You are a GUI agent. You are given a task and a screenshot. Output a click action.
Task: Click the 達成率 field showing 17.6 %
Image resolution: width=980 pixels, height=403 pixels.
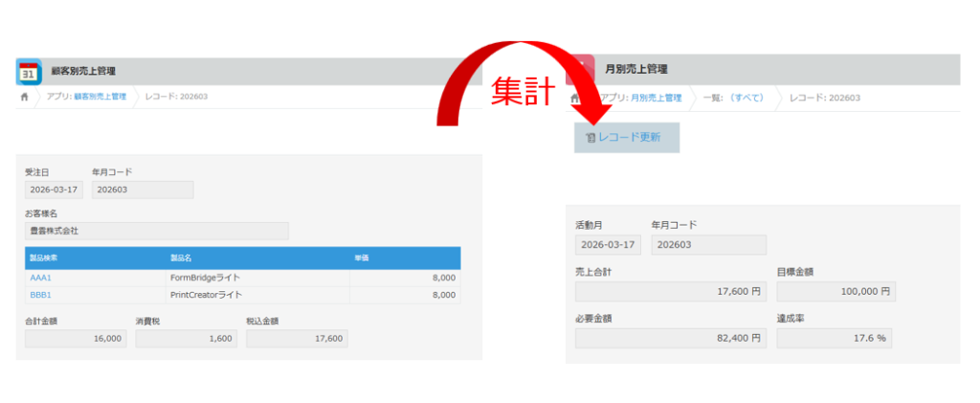coord(835,337)
